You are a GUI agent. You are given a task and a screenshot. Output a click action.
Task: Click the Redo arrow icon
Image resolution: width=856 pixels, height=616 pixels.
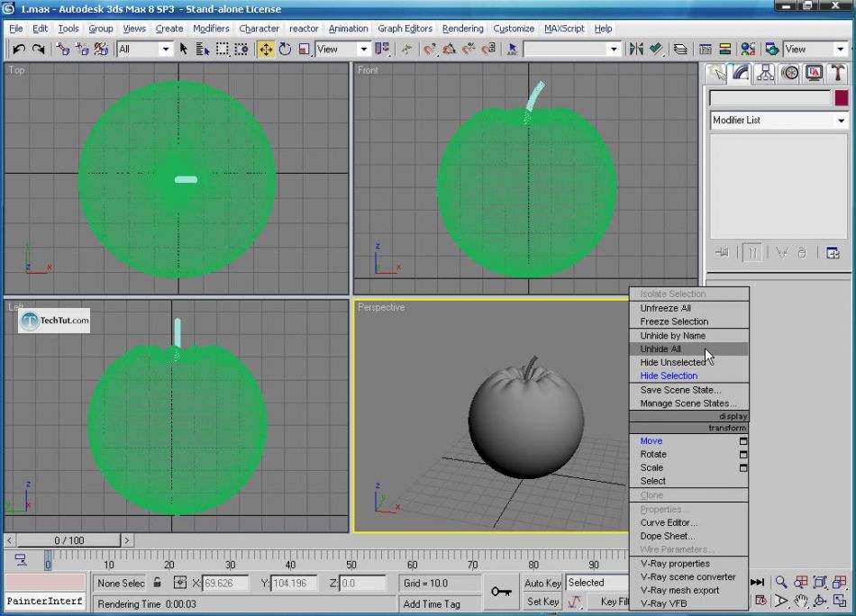[38, 50]
